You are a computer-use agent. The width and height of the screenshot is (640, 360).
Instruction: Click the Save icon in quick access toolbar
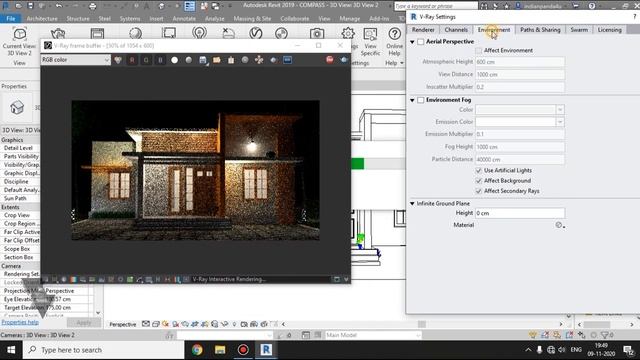coord(31,6)
